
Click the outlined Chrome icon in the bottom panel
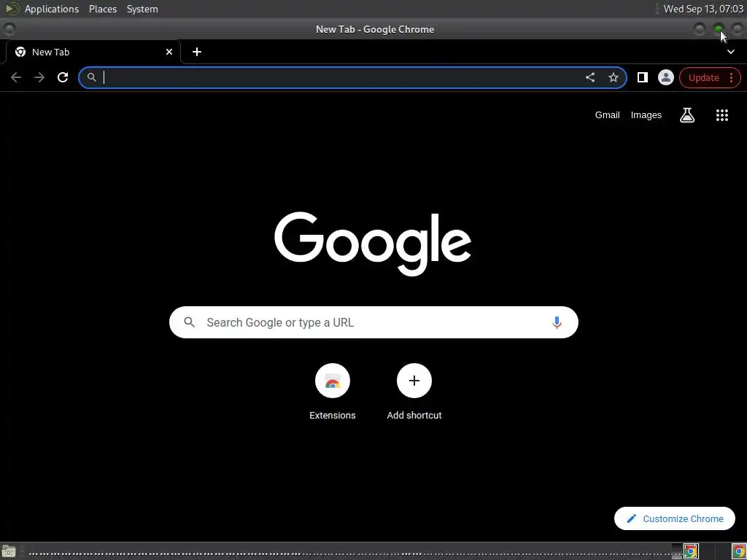point(691,551)
